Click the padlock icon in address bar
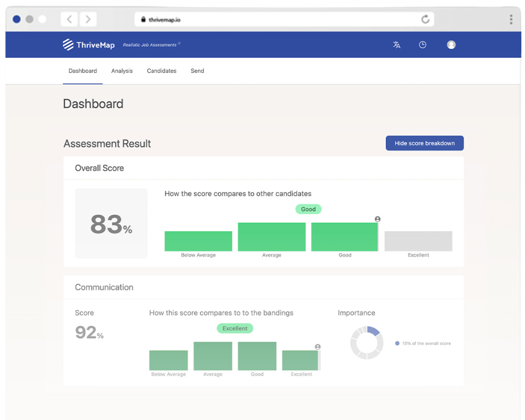This screenshot has height=420, width=525. point(143,19)
